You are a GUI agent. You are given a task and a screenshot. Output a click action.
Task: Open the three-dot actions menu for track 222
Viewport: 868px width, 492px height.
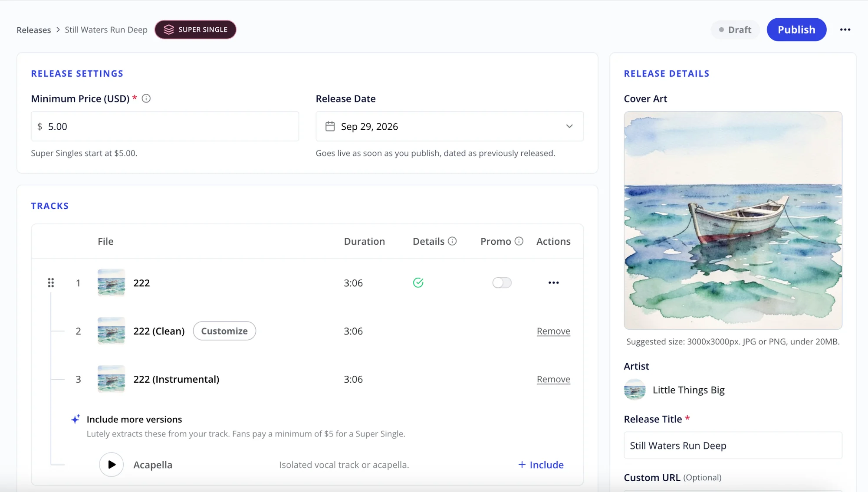pyautogui.click(x=553, y=283)
